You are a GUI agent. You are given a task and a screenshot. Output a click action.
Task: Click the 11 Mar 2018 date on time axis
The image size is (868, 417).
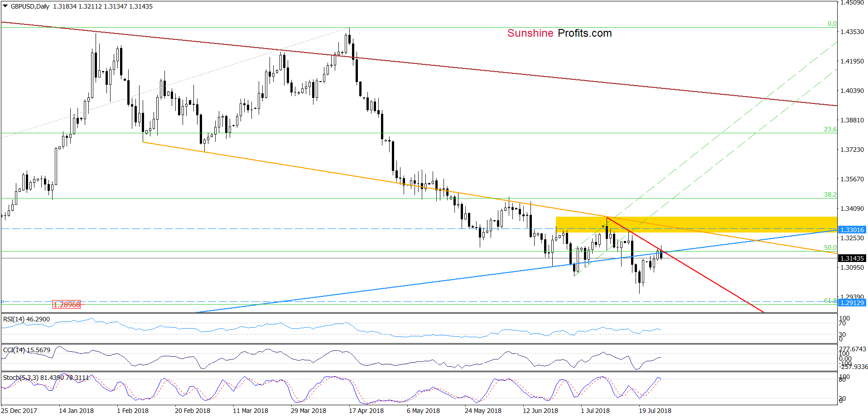coord(251,411)
